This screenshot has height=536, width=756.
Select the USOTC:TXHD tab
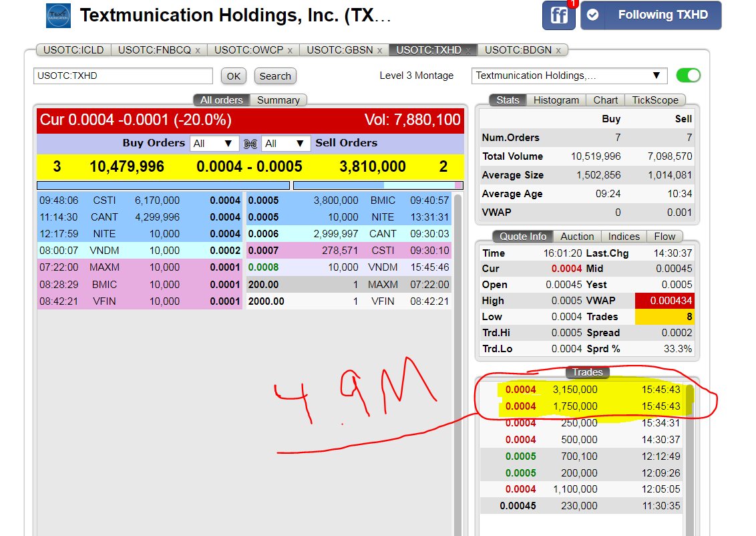(x=429, y=50)
